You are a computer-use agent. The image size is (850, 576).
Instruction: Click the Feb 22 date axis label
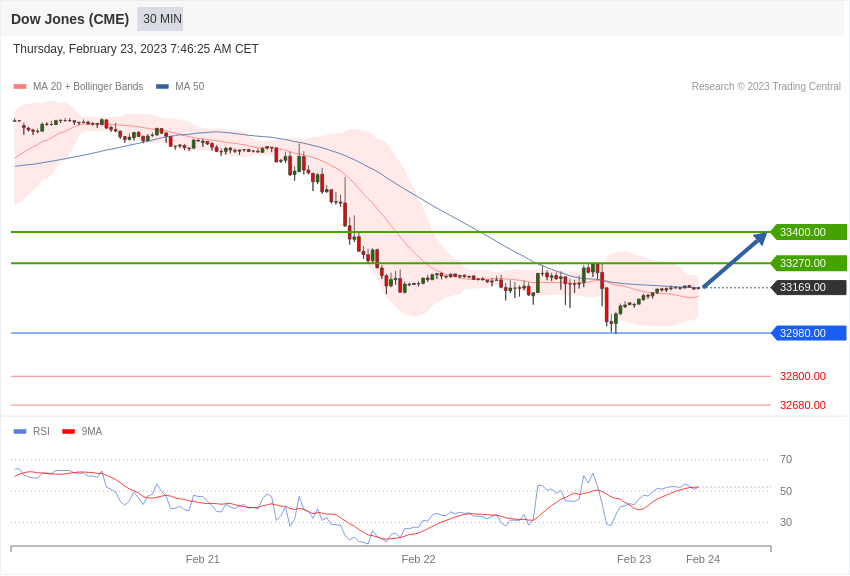click(x=418, y=559)
